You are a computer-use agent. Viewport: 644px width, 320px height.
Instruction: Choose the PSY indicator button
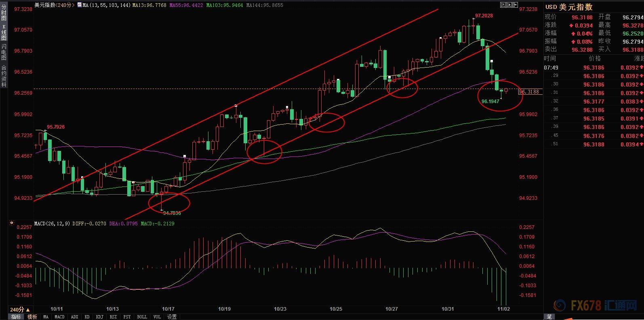tap(127, 317)
